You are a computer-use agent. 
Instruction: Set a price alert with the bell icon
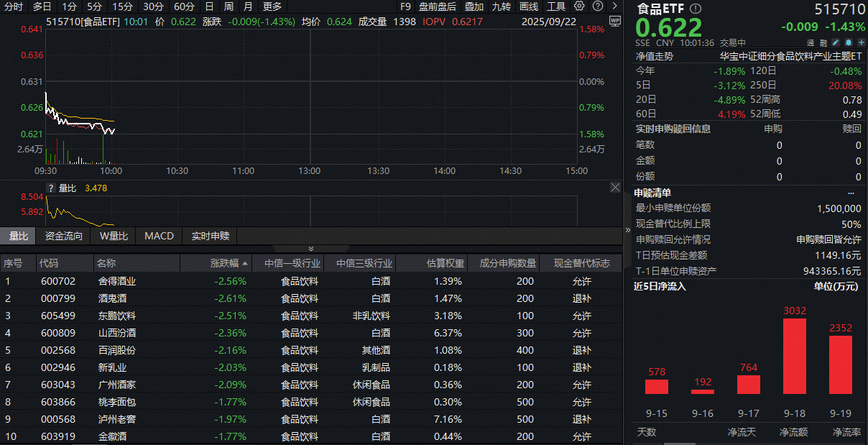848,42
